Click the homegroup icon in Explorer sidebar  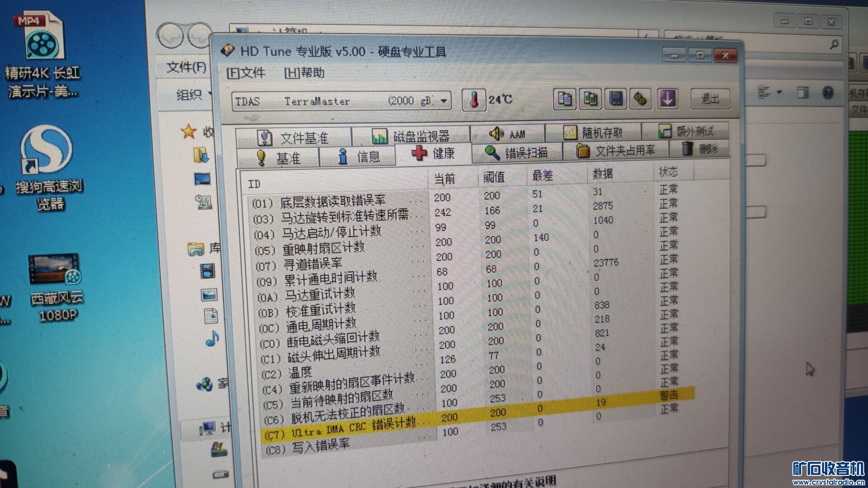(x=204, y=385)
